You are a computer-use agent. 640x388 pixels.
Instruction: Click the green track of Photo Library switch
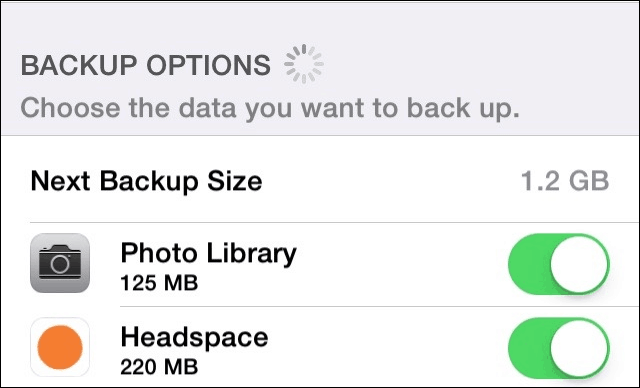(x=529, y=264)
